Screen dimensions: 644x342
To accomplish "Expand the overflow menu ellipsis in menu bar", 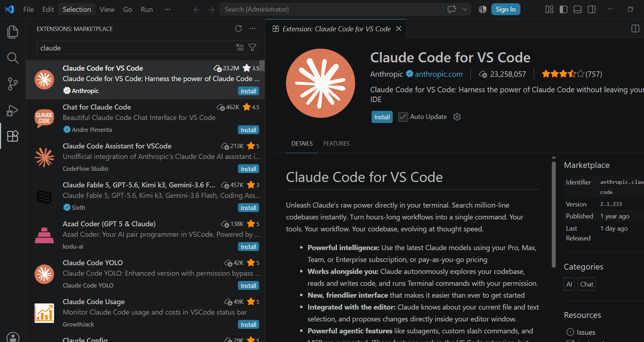I will pos(167,9).
